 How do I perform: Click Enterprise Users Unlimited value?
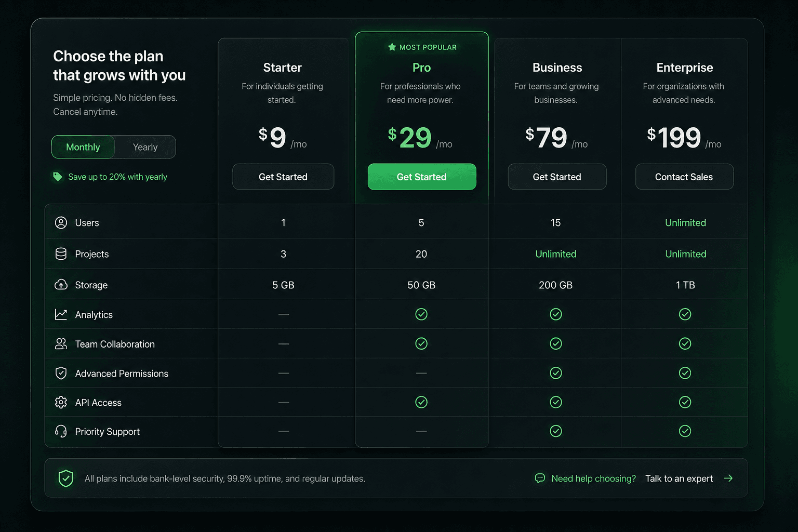click(x=686, y=223)
